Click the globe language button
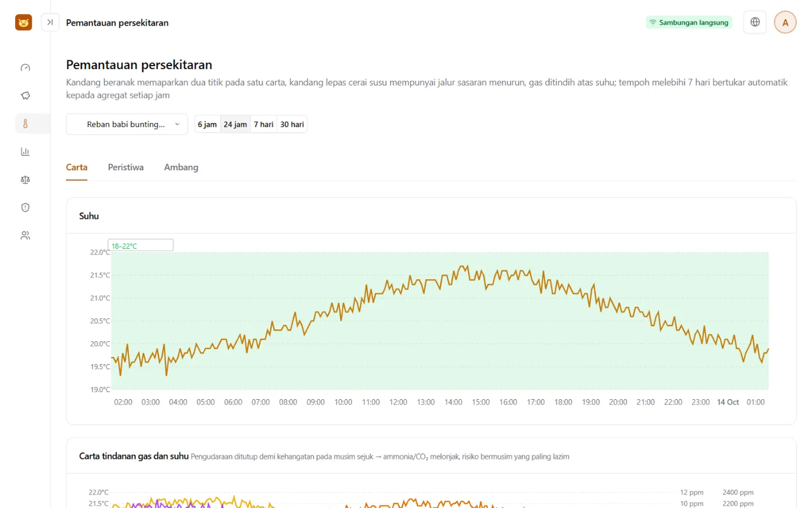Screen dimensions: 812x508 pyautogui.click(x=755, y=22)
